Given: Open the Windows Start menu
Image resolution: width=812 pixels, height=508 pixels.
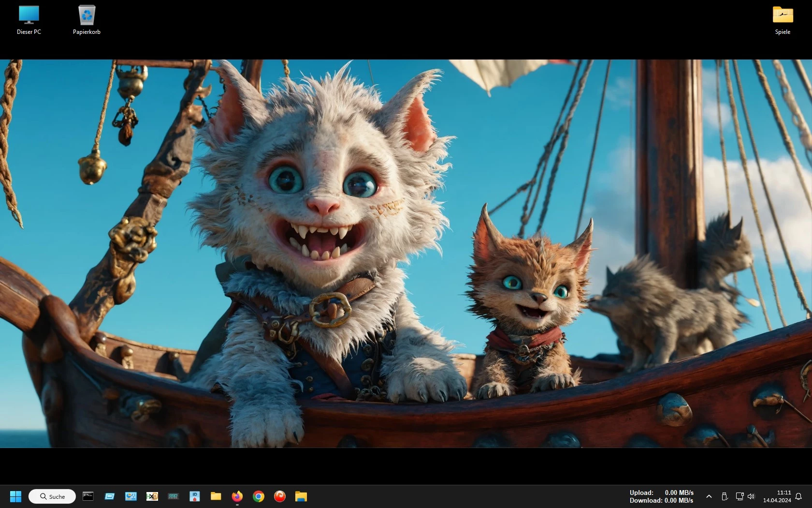Looking at the screenshot, I should click(x=16, y=496).
